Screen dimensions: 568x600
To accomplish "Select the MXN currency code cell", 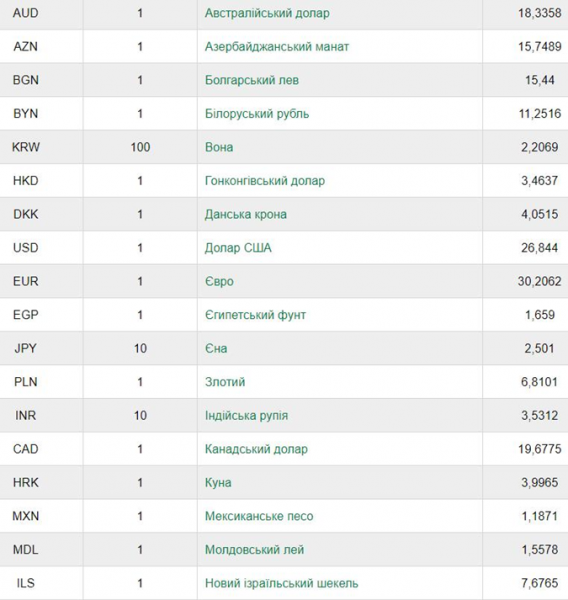I will (x=41, y=516).
